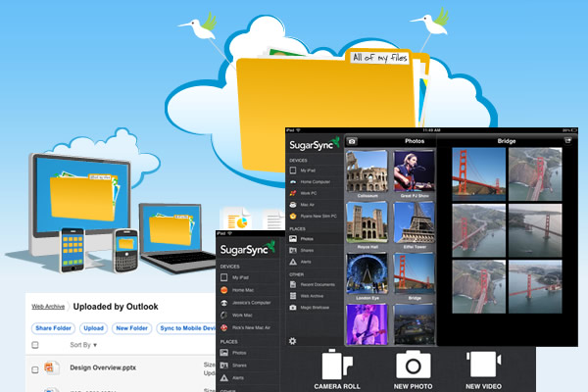This screenshot has height=392, width=588.
Task: Open the Great FJ Show album thumbnail
Action: pos(415,171)
